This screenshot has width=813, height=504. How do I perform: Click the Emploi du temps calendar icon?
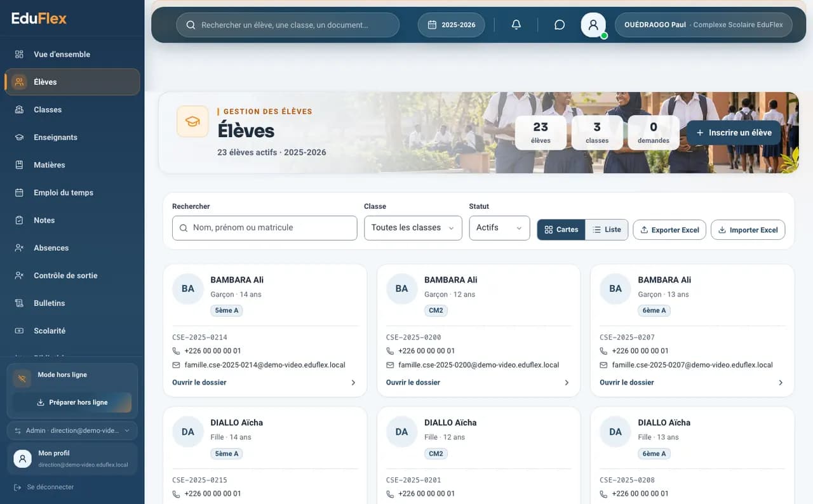tap(20, 192)
